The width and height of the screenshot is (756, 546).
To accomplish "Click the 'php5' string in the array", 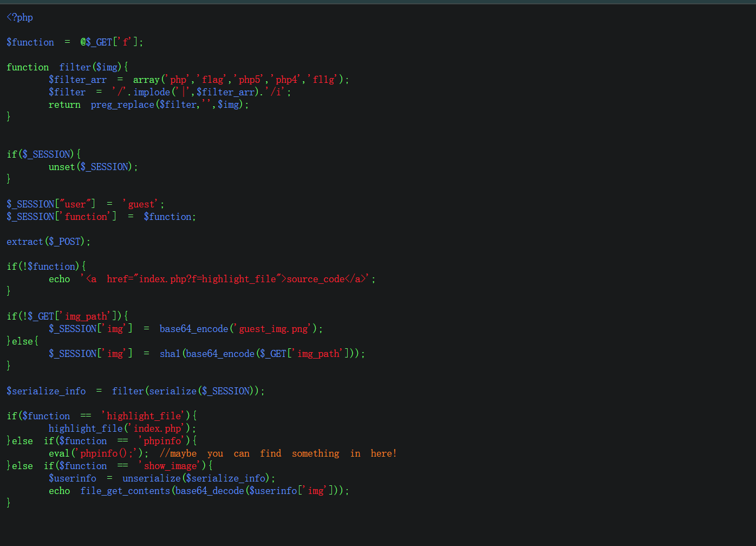I will click(250, 80).
